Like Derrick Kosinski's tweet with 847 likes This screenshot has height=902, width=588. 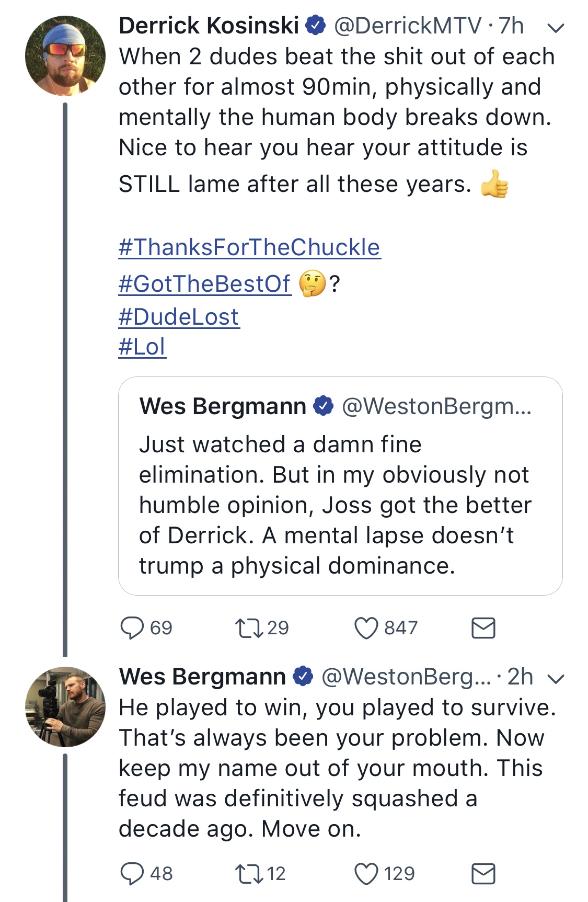(x=366, y=628)
